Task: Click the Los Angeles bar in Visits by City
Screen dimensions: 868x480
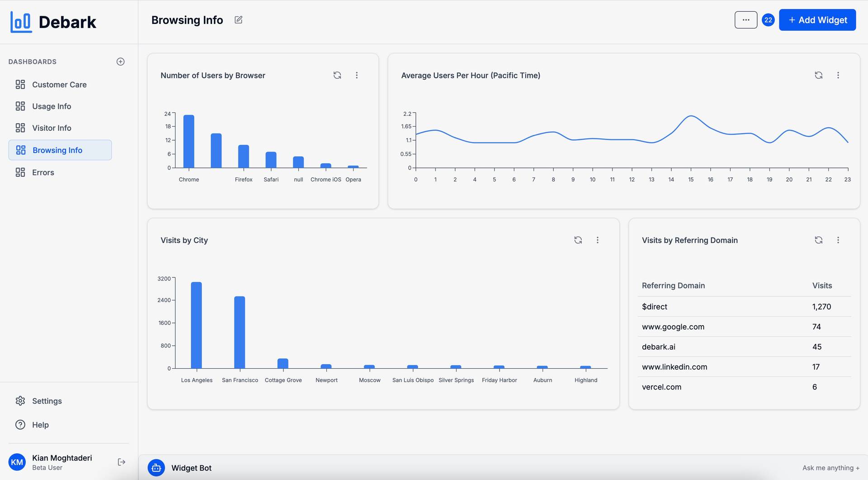Action: [x=196, y=325]
